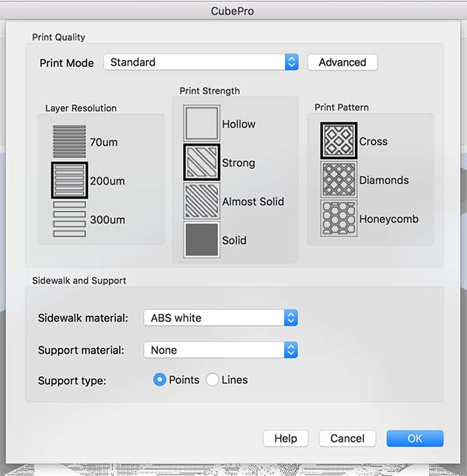
Task: Choose the Strong print strength icon
Action: (202, 162)
